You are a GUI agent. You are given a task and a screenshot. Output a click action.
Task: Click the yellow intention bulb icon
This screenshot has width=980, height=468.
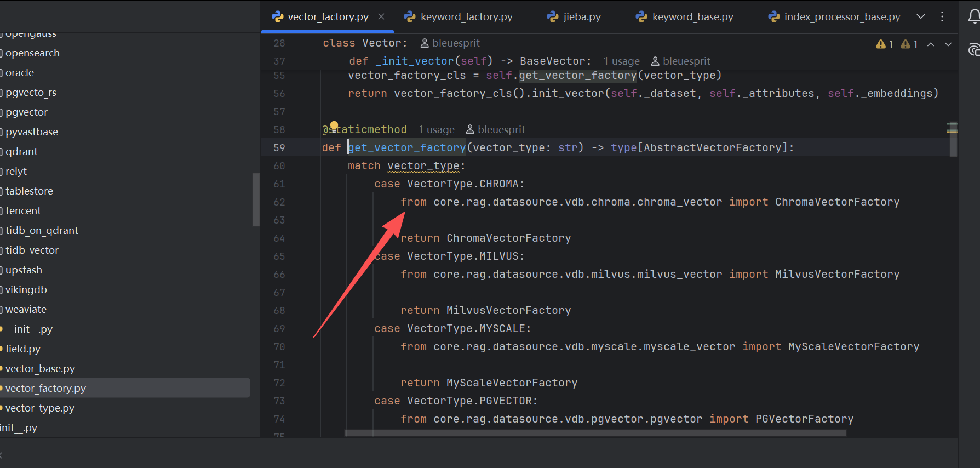pyautogui.click(x=334, y=125)
